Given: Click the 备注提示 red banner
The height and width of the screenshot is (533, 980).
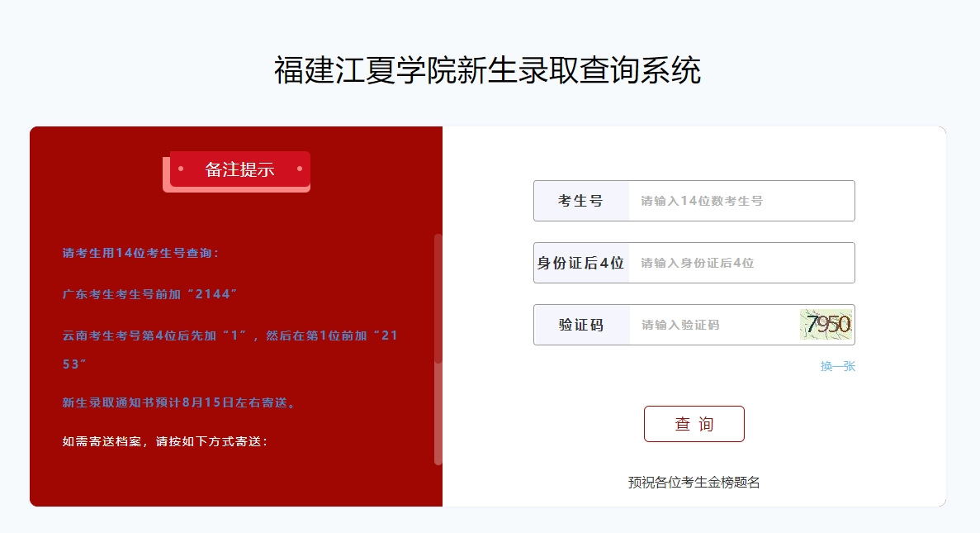Looking at the screenshot, I should pos(240,169).
